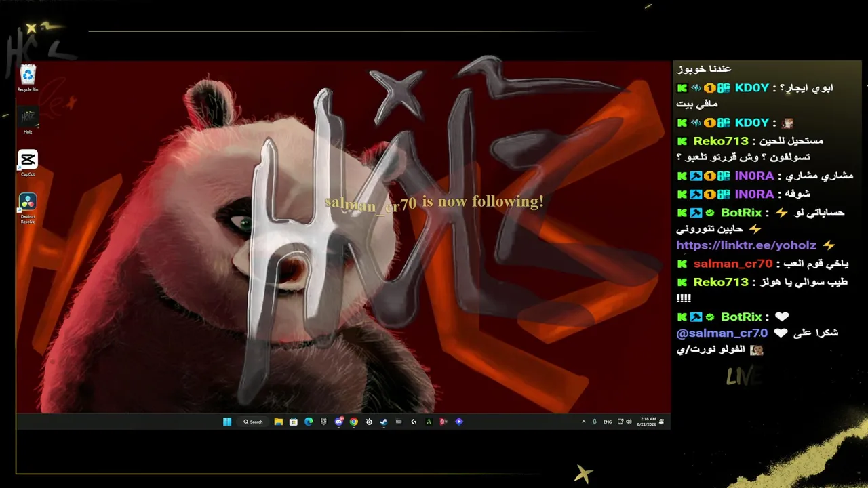The image size is (868, 488).
Task: Open the linktr.ee/yoholz link in chat
Action: (747, 245)
